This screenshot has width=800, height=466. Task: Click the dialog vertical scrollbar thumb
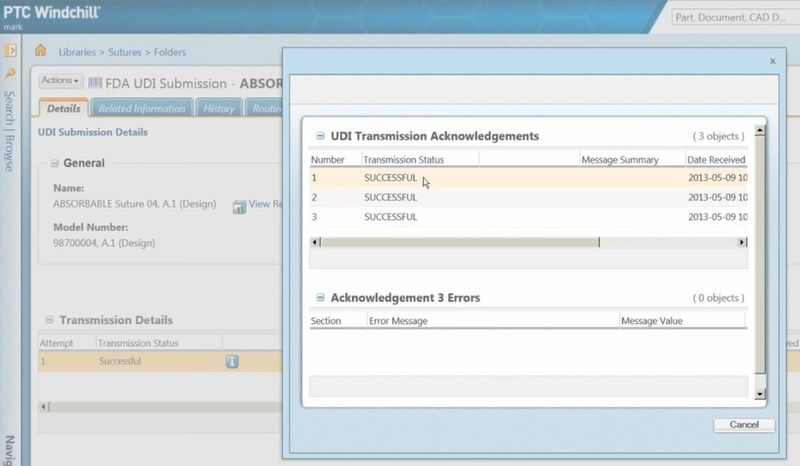[760, 255]
